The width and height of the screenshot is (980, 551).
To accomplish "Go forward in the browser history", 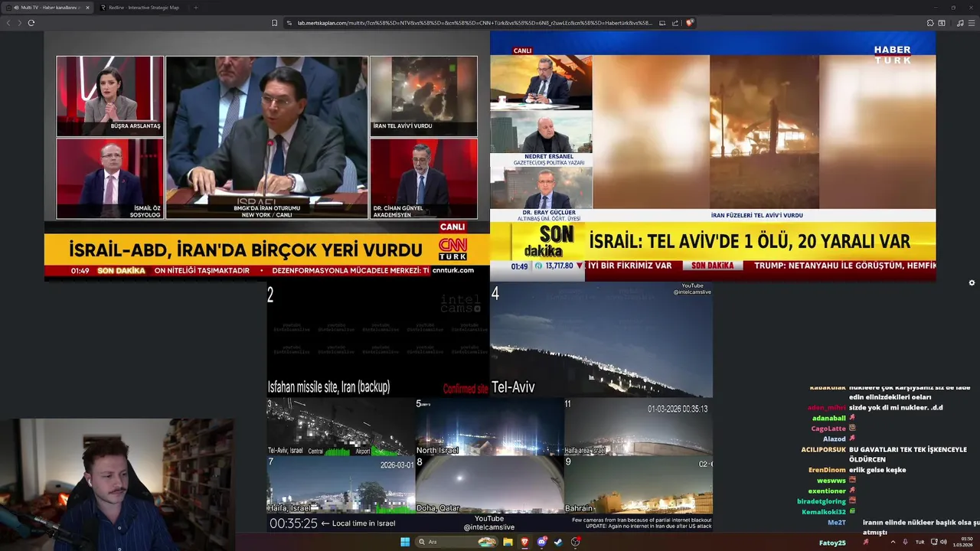I will [19, 23].
